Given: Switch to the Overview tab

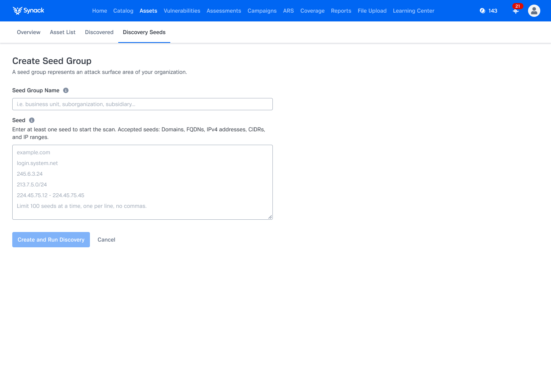Looking at the screenshot, I should pyautogui.click(x=29, y=32).
